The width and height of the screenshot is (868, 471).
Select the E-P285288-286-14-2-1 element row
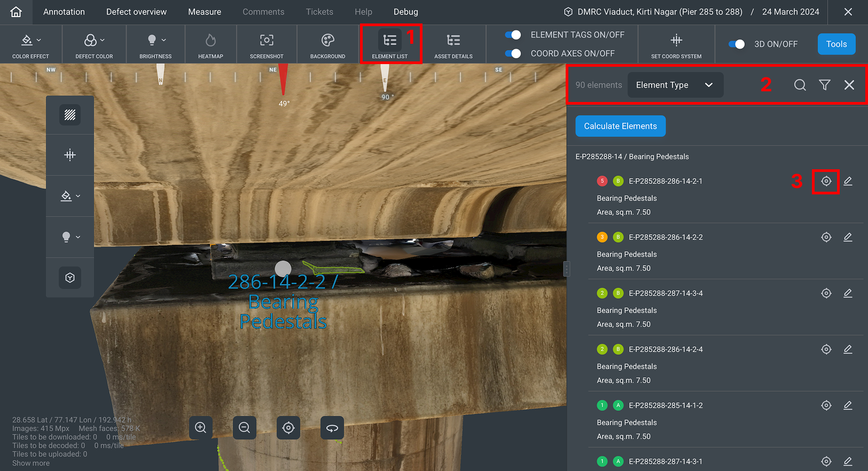point(725,195)
